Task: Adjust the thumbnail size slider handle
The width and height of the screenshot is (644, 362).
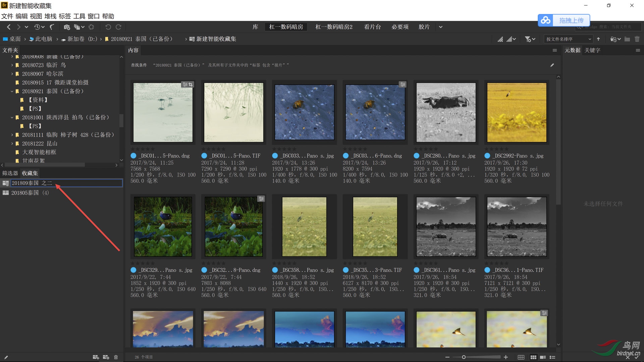Action: pyautogui.click(x=464, y=357)
